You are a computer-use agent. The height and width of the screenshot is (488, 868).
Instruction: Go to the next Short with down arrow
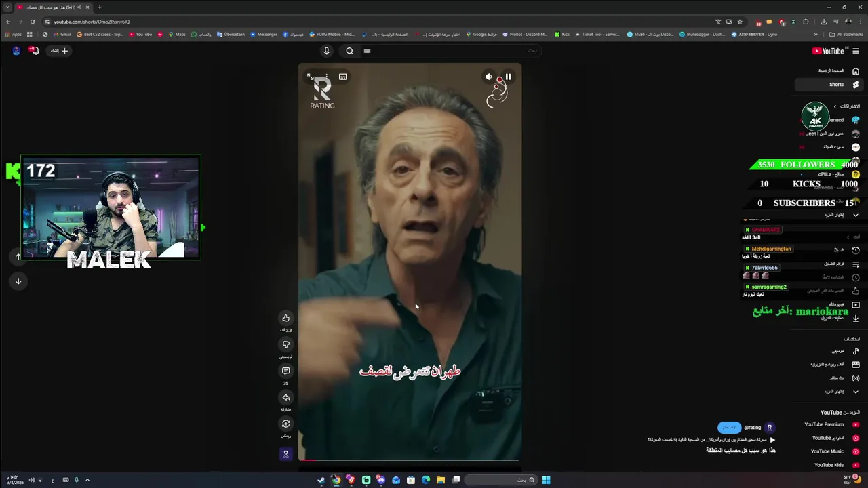coord(18,281)
